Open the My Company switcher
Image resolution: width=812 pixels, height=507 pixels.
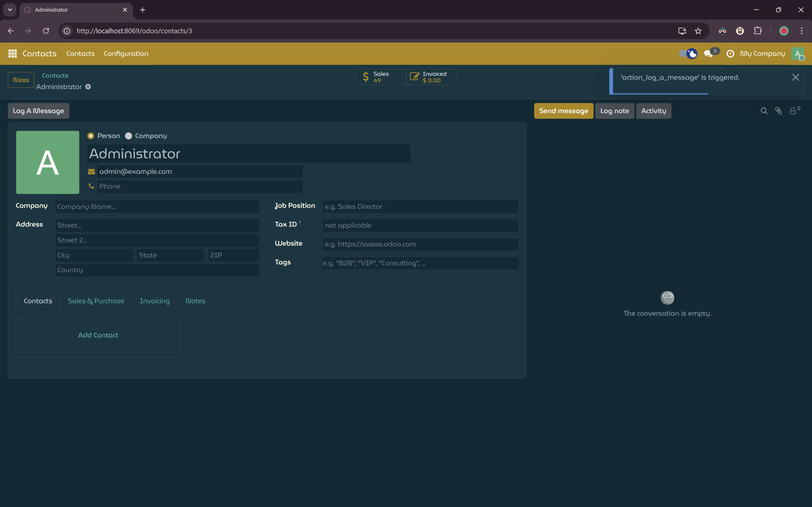click(x=762, y=54)
